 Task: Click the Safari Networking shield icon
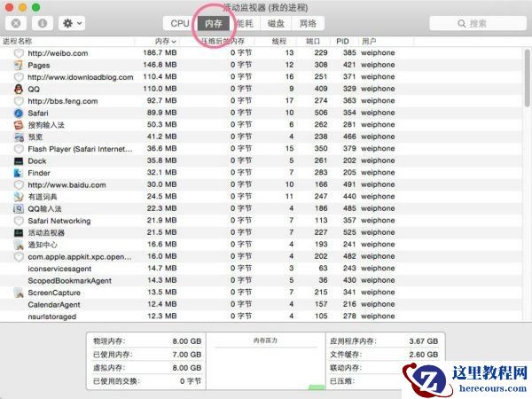(x=19, y=221)
